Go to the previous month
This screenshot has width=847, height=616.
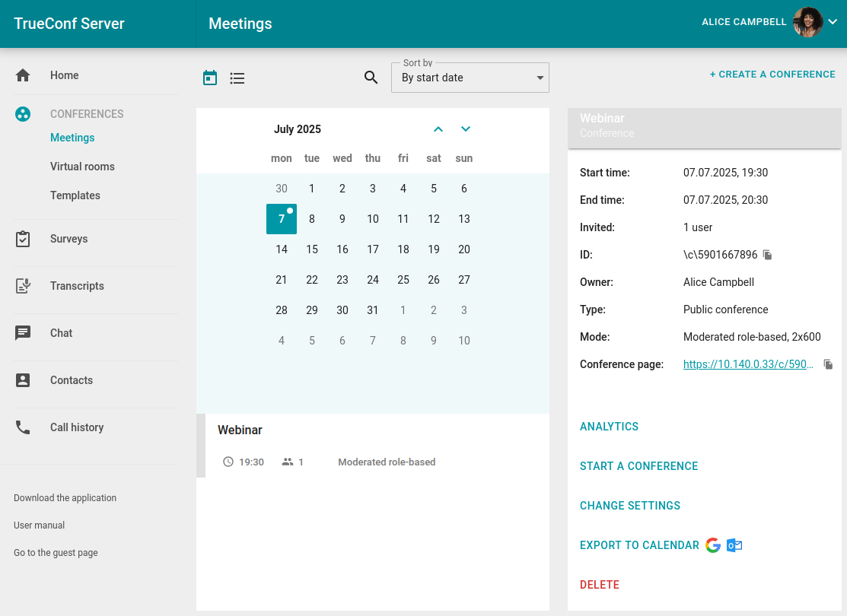pyautogui.click(x=438, y=129)
